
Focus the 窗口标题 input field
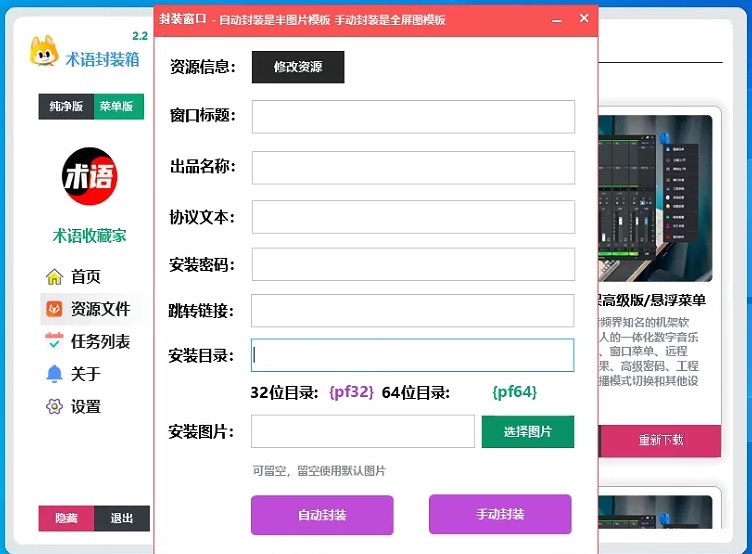(x=413, y=117)
